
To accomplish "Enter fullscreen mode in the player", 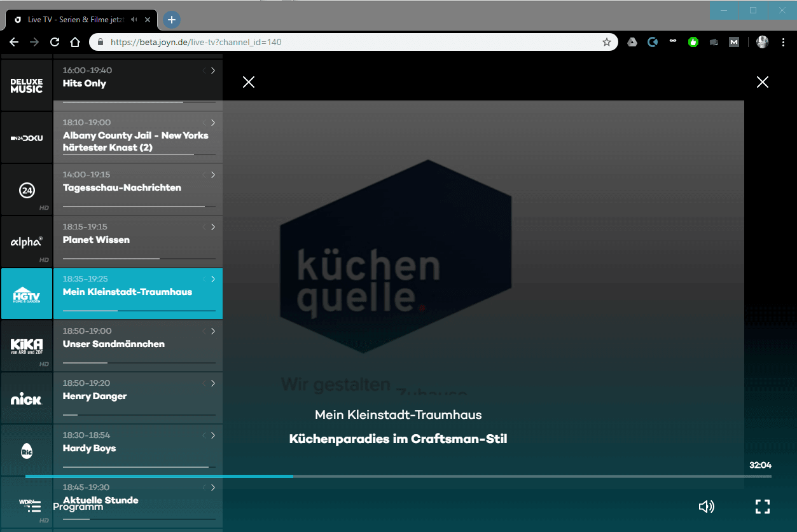I will [x=762, y=507].
